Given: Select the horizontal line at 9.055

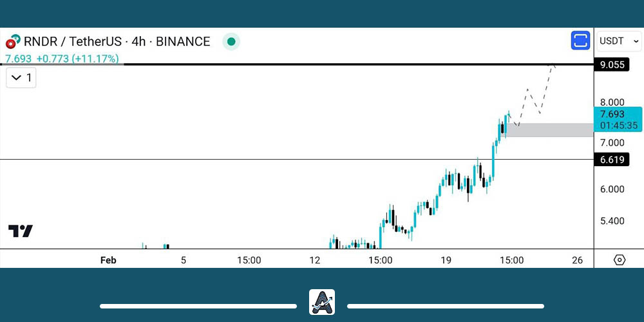Looking at the screenshot, I should tap(322, 64).
